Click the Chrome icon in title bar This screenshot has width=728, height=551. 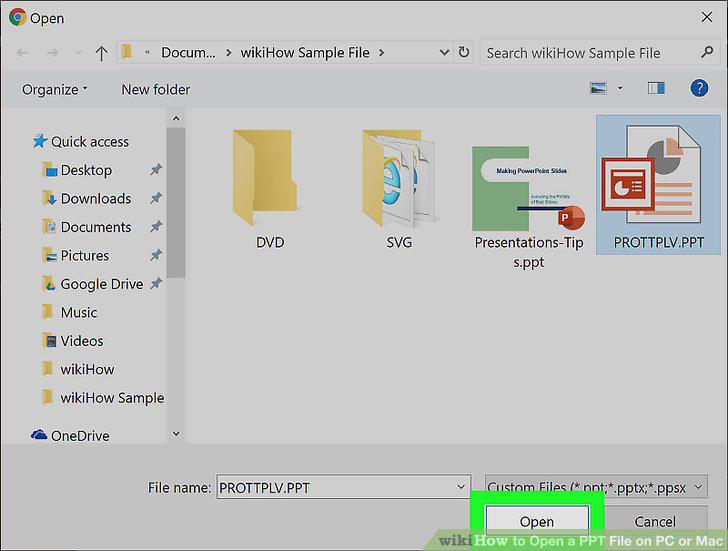(17, 17)
